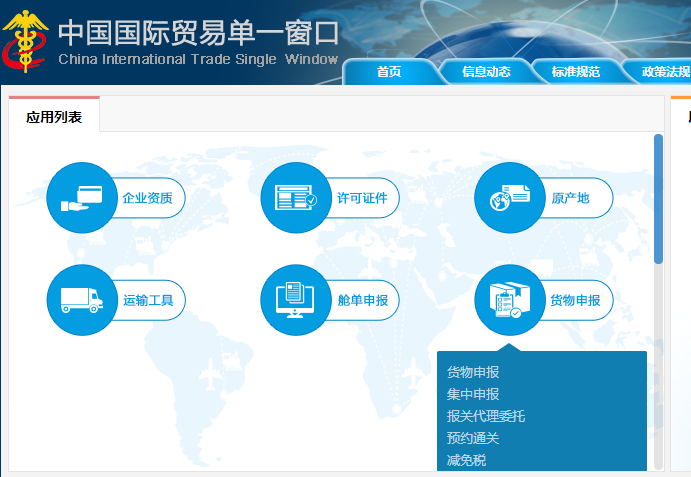Image resolution: width=691 pixels, height=477 pixels.
Task: Open the 首页 home tab
Action: coord(389,72)
